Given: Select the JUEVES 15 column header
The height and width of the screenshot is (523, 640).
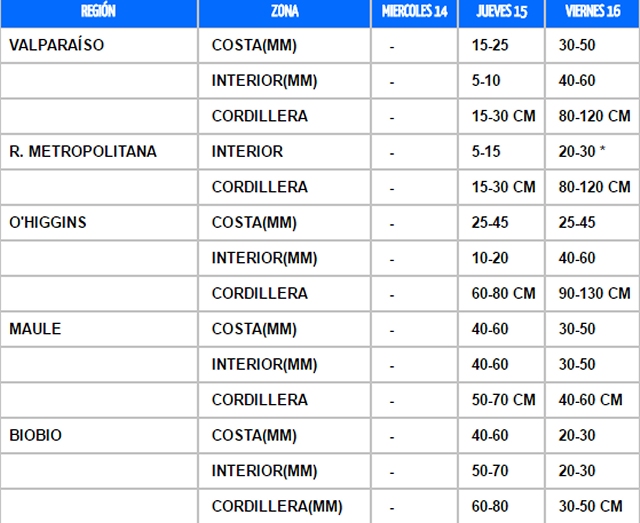Looking at the screenshot, I should (501, 12).
